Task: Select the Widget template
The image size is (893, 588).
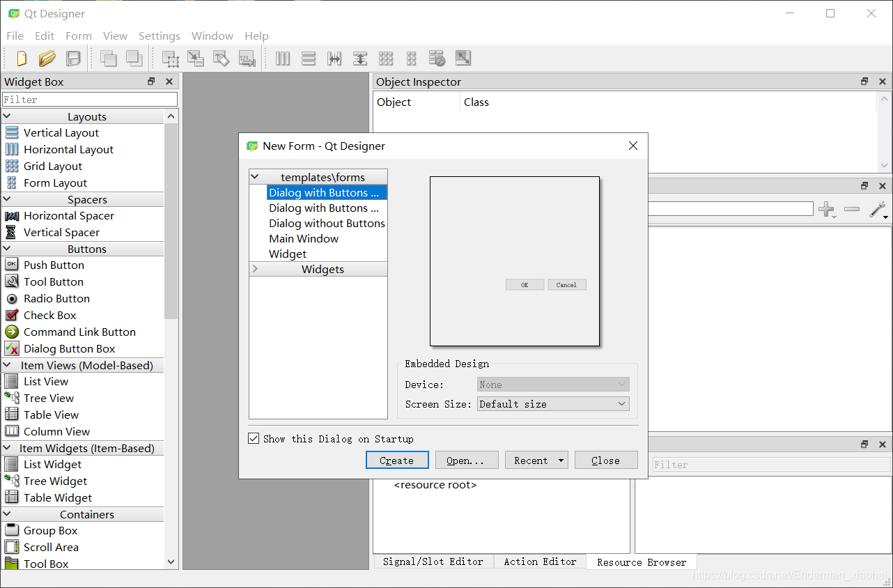Action: (x=288, y=254)
